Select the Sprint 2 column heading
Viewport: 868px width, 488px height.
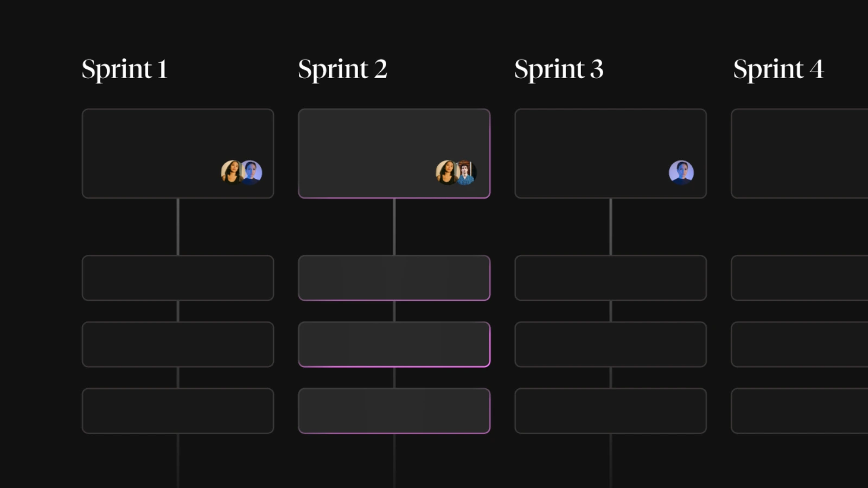point(342,70)
